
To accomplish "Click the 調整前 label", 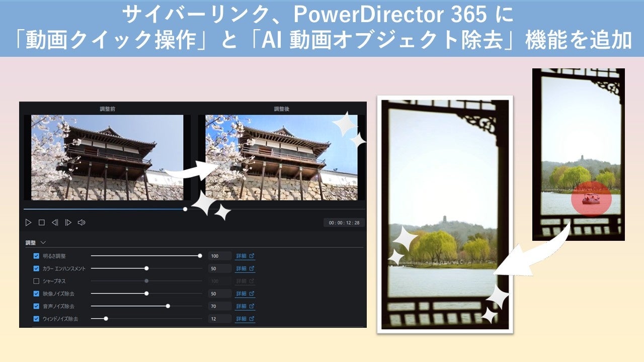I will pyautogui.click(x=108, y=109).
